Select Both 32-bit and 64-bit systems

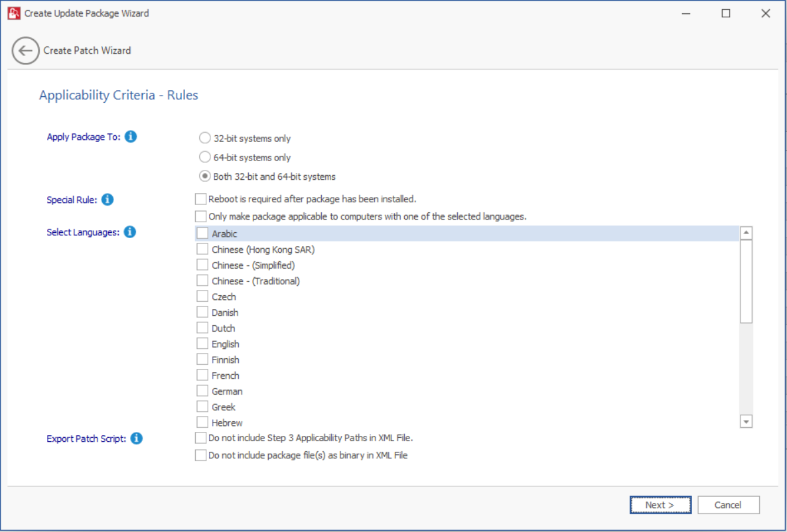click(205, 176)
